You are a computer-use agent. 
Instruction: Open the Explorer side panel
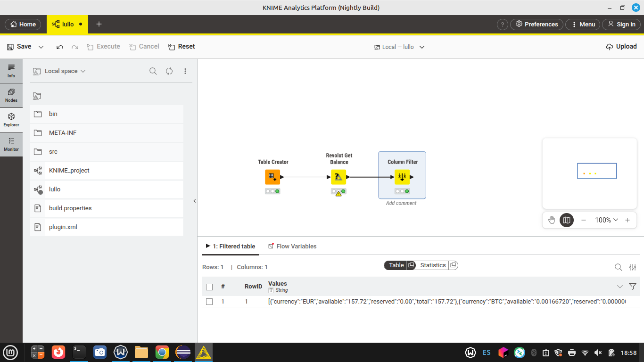pyautogui.click(x=11, y=120)
